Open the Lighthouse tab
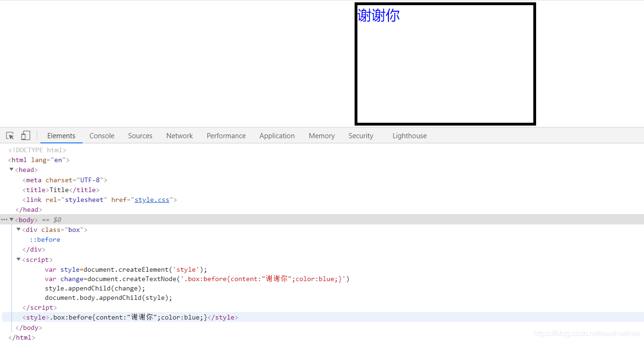This screenshot has width=644, height=342. click(409, 136)
